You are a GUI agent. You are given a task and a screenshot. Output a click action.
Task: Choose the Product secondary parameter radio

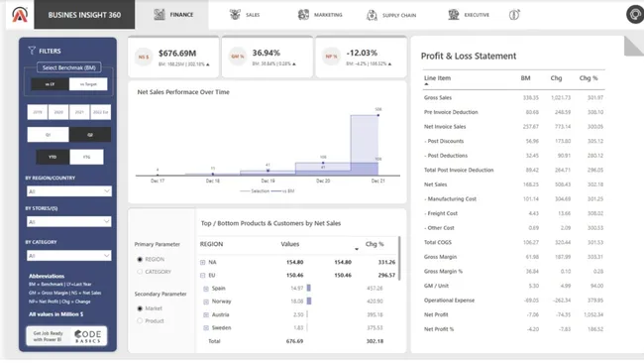coord(140,320)
